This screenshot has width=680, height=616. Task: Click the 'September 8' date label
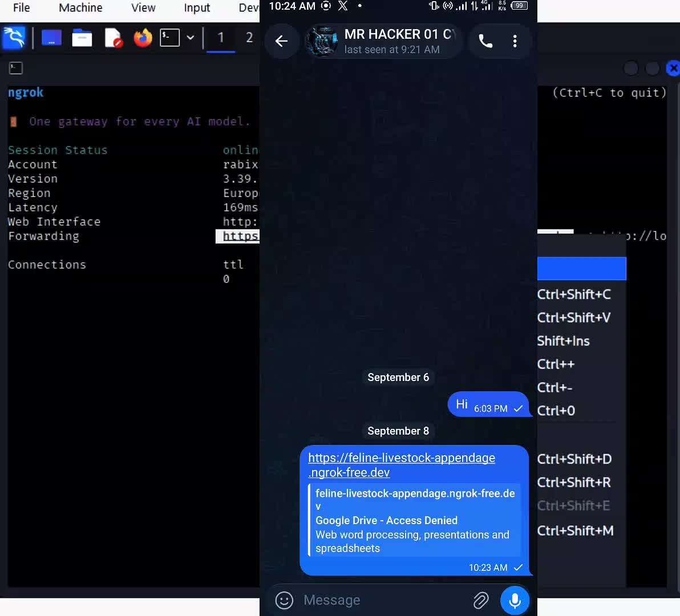[398, 431]
